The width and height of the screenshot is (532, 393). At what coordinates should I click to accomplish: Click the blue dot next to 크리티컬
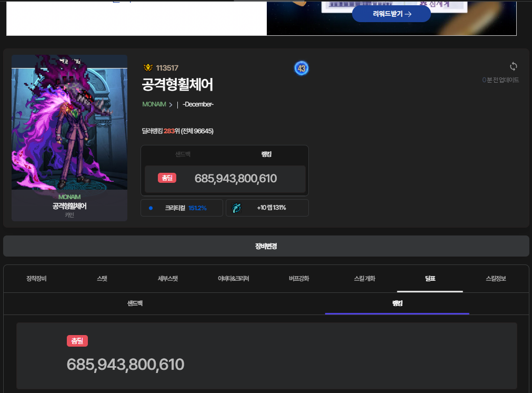tap(150, 208)
